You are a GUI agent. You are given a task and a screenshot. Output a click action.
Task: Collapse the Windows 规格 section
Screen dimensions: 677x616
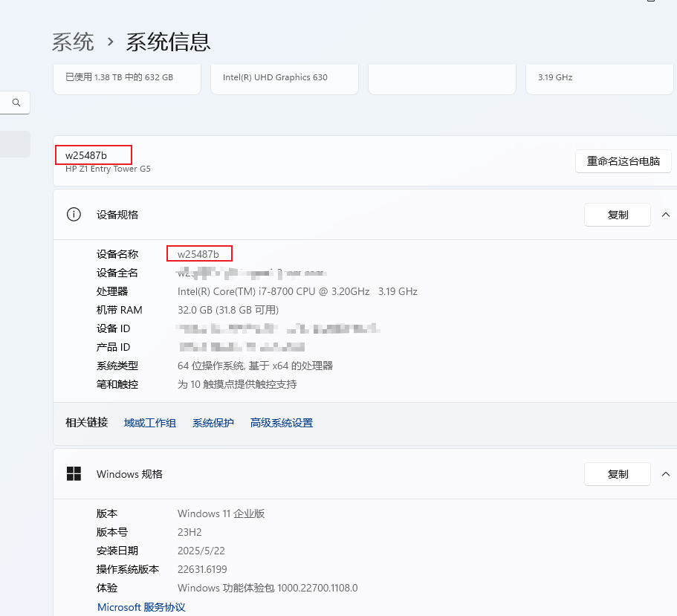pos(666,474)
